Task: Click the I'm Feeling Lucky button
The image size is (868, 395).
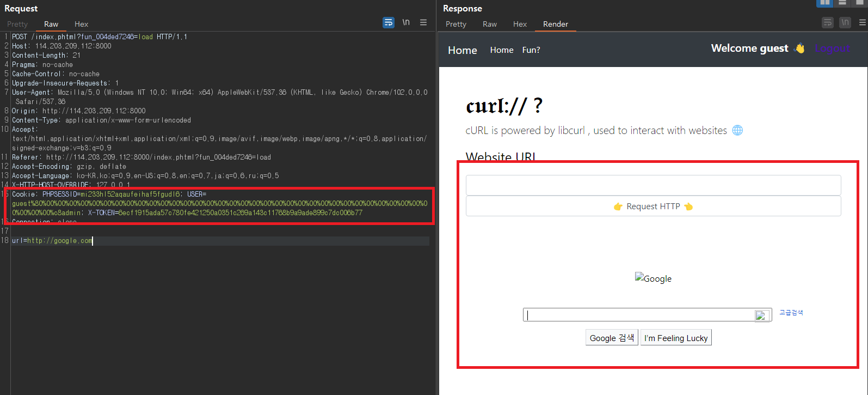Action: point(676,338)
